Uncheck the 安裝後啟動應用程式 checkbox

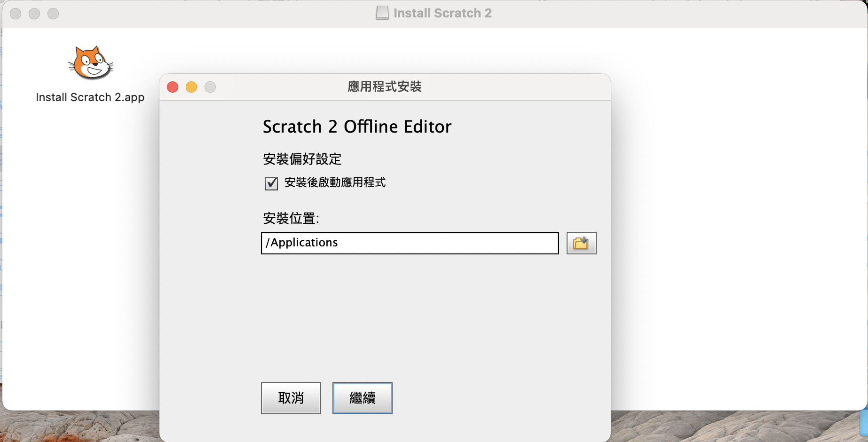[271, 183]
